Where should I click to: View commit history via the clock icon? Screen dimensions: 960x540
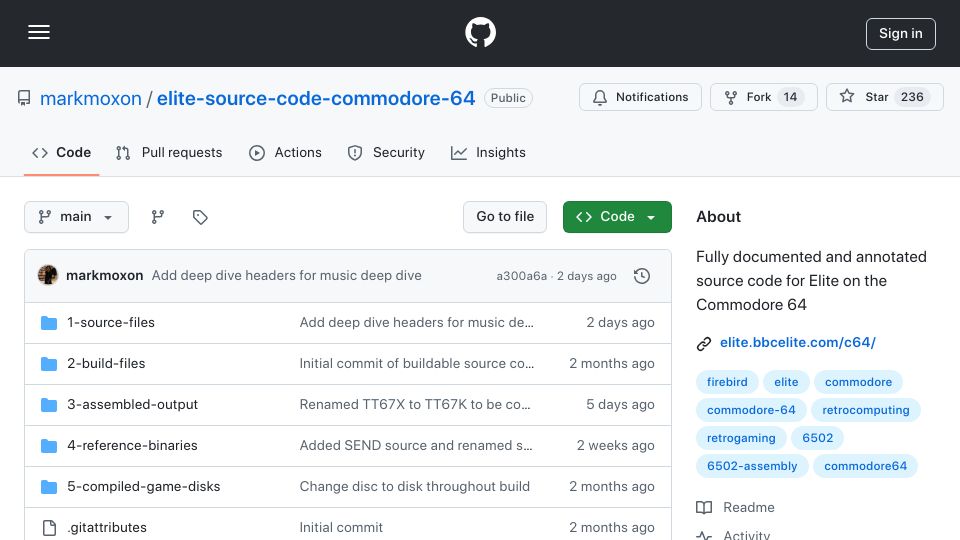pyautogui.click(x=642, y=276)
